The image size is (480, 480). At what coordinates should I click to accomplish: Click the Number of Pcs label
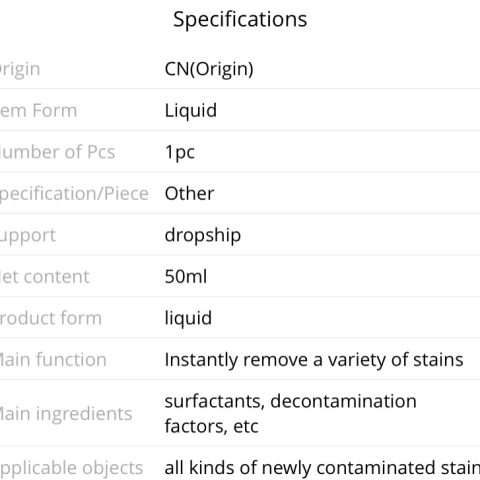[57, 152]
